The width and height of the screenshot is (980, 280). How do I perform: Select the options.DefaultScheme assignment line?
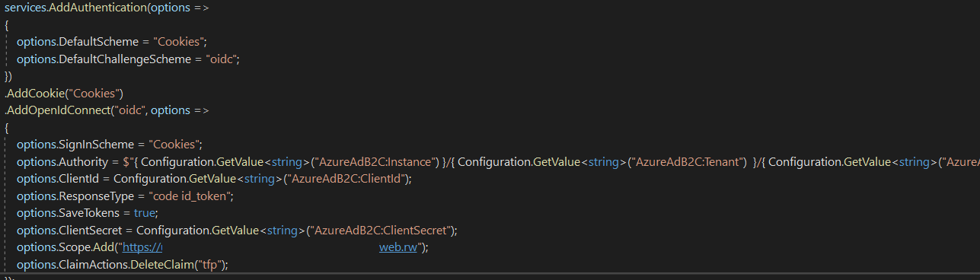click(112, 41)
